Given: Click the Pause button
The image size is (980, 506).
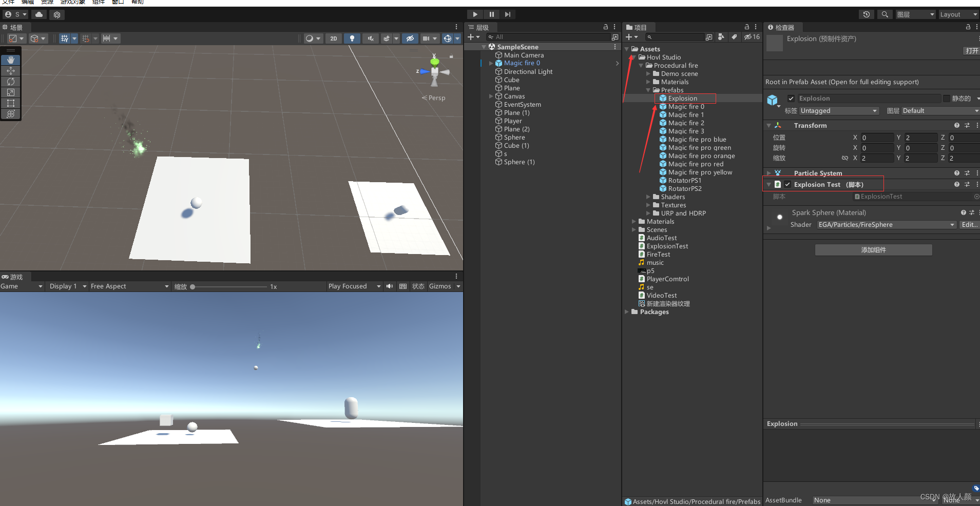Looking at the screenshot, I should pyautogui.click(x=491, y=14).
